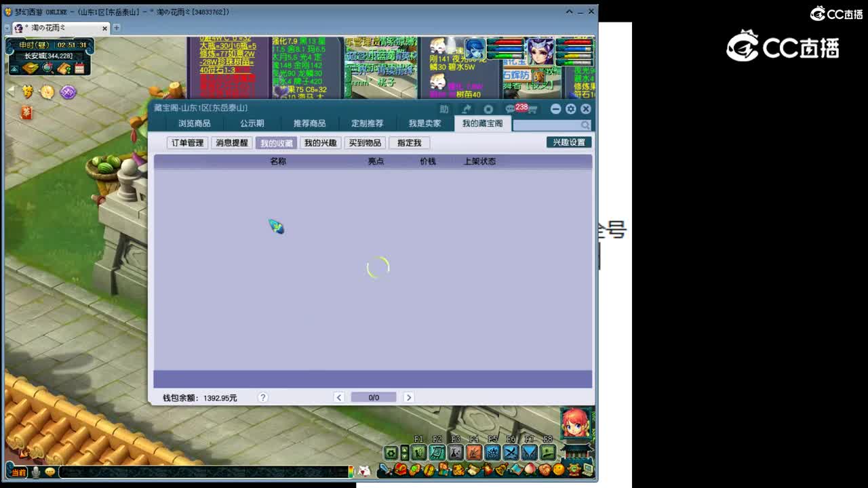Open the shopping cart icon

tap(532, 109)
